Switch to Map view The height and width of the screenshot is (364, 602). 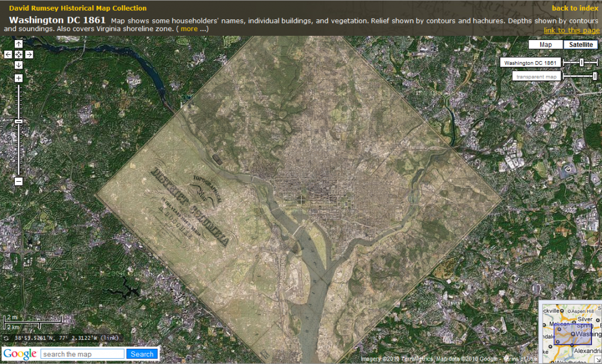pos(546,45)
